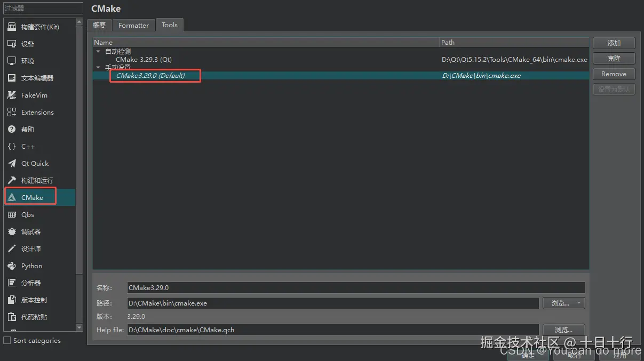Open the Qbs category icon
This screenshot has height=361, width=644.
[x=12, y=214]
